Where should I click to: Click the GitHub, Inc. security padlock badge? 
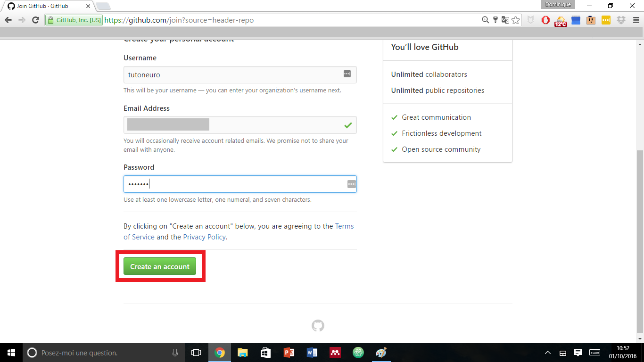click(x=74, y=20)
